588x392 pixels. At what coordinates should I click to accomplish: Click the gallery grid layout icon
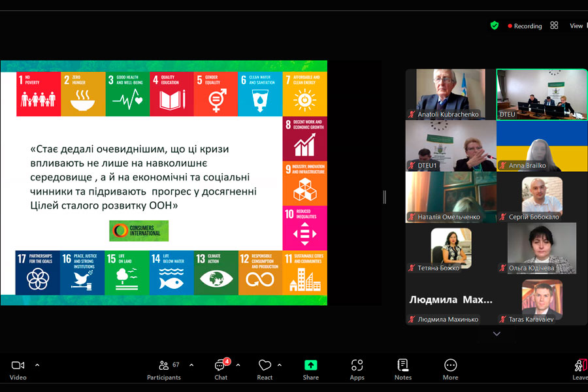(554, 25)
